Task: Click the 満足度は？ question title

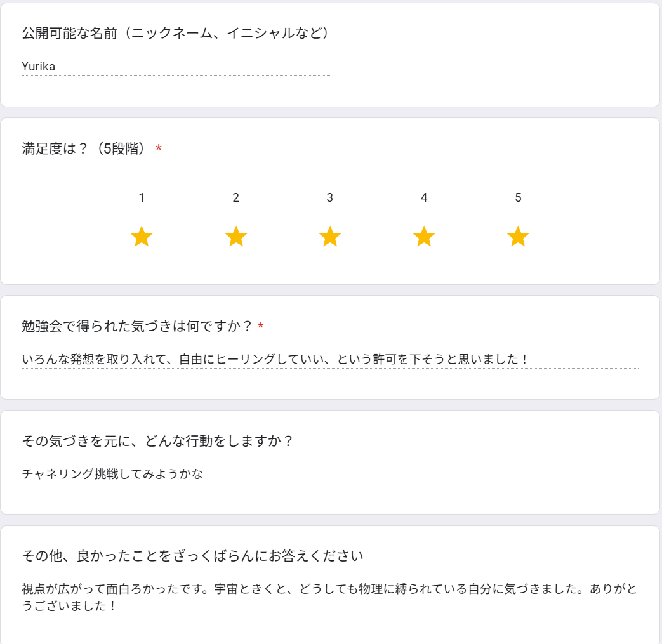Action: tap(84, 148)
